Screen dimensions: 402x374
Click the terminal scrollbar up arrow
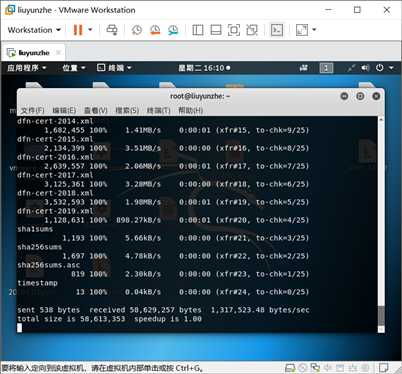coord(381,119)
